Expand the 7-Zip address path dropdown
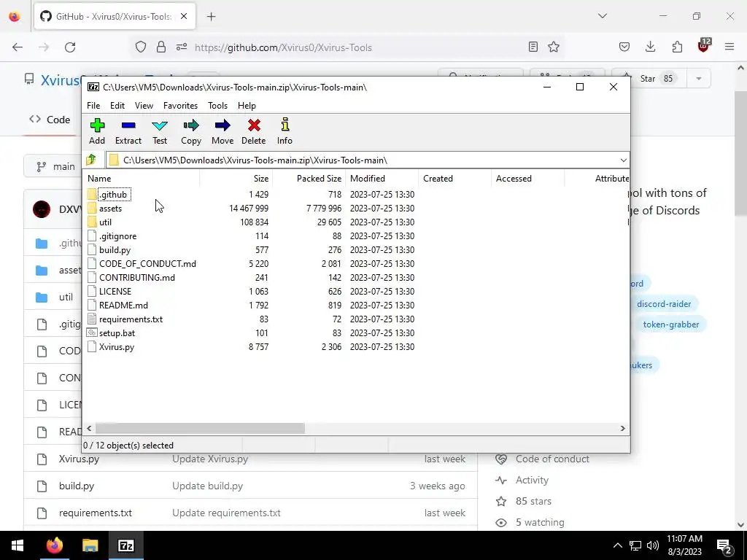The image size is (747, 560). click(x=623, y=160)
